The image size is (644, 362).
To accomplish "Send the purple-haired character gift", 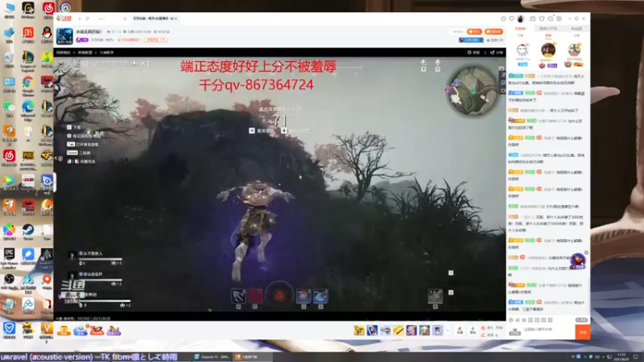I will point(411,330).
